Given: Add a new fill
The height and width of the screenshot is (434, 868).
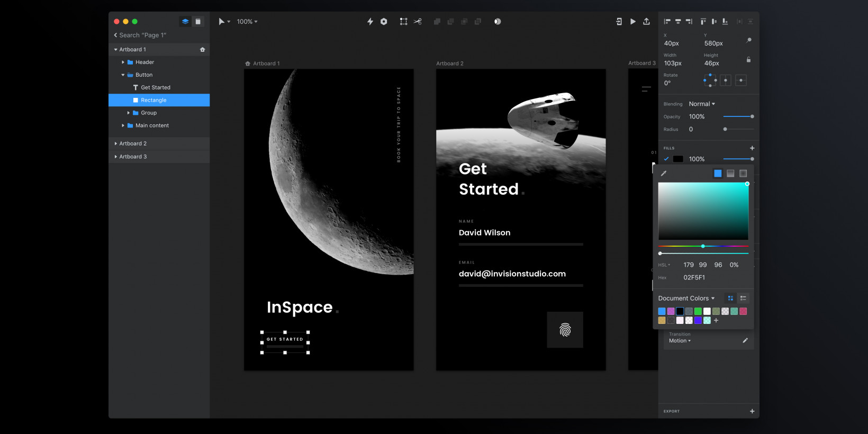Looking at the screenshot, I should (752, 148).
